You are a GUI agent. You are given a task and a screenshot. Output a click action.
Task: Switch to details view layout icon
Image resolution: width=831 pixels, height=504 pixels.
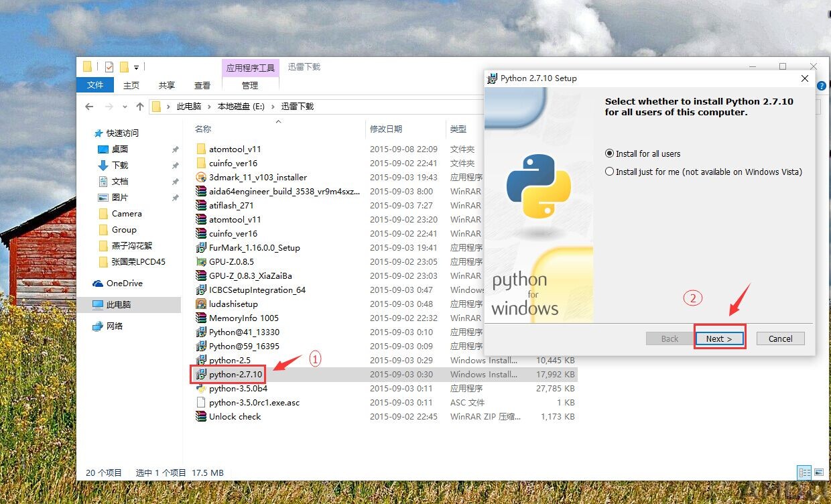coord(804,472)
